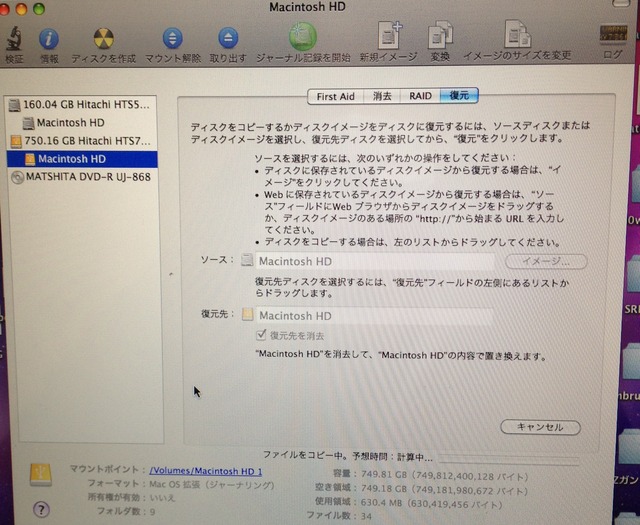640x525 pixels.
Task: Click the yellow minimize window button
Action: click(21, 8)
